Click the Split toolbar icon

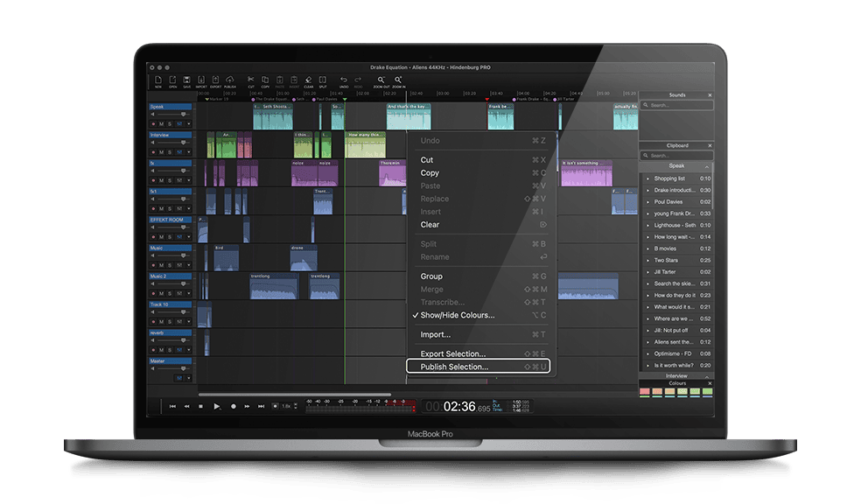click(323, 80)
